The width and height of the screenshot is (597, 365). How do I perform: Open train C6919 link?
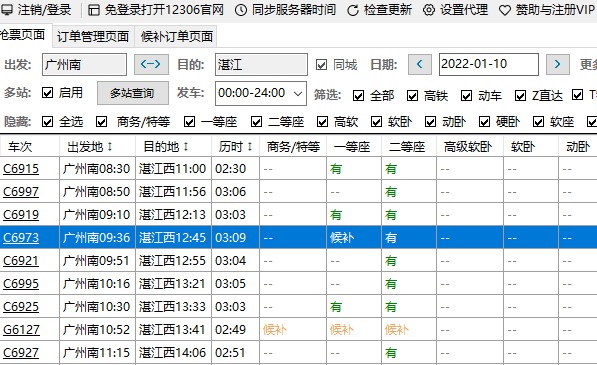point(21,215)
